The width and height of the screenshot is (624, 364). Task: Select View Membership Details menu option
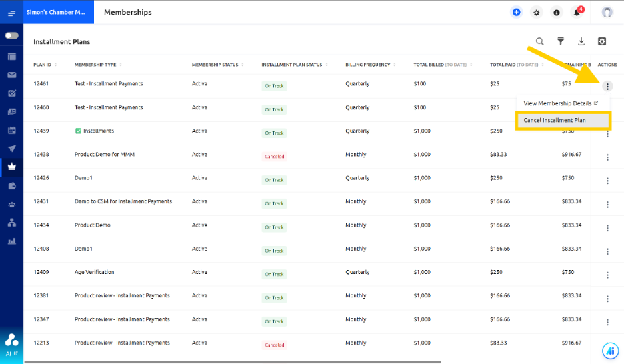point(561,103)
